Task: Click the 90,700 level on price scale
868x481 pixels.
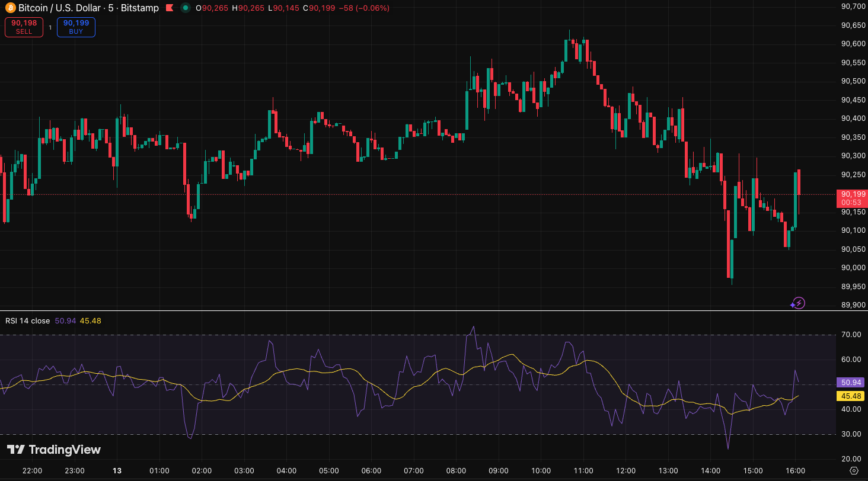Action: coord(853,7)
